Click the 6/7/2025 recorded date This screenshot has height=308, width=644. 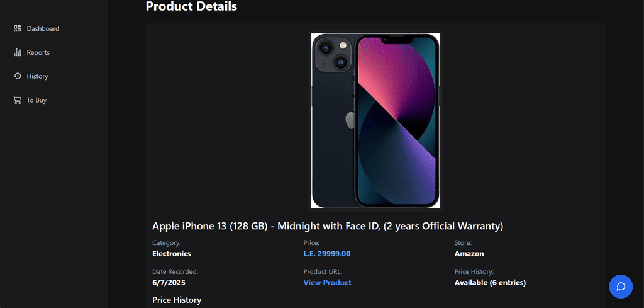coord(170,283)
